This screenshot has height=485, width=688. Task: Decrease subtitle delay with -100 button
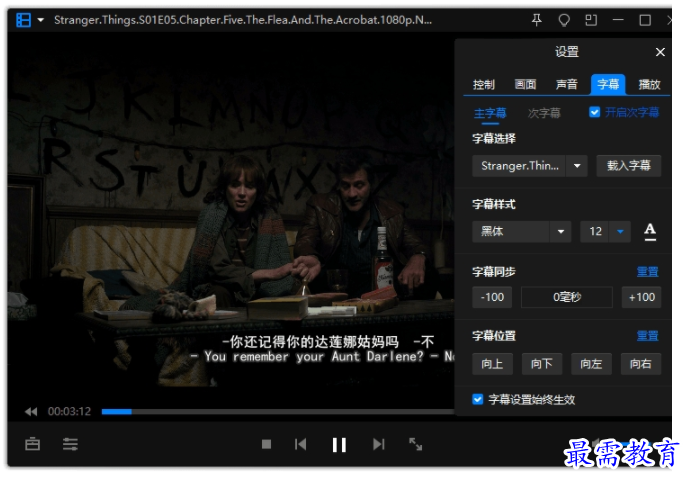point(492,298)
